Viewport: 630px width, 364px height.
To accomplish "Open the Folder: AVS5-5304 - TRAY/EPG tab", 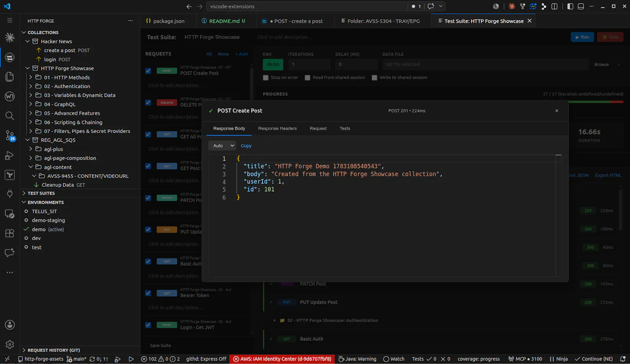I will [383, 21].
